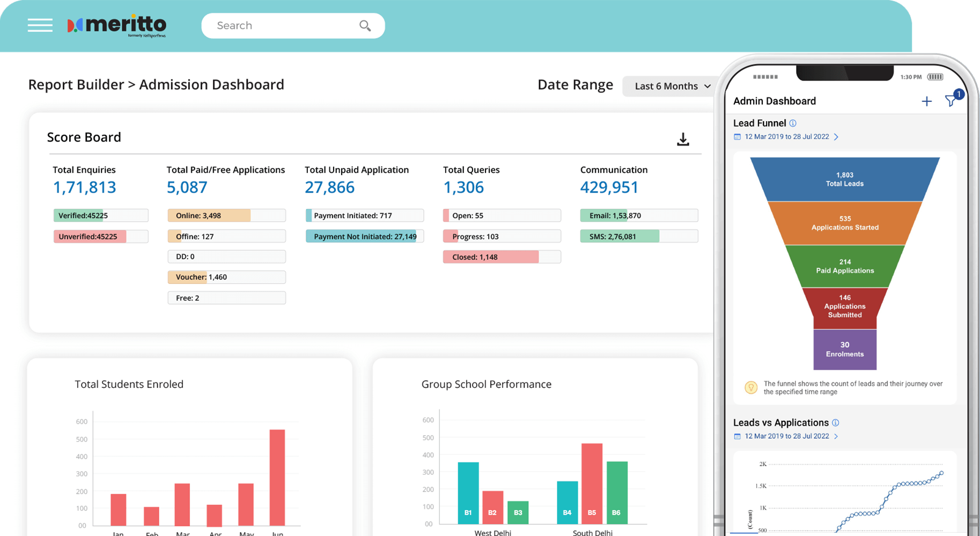Click the Leads vs Applications info icon
Viewport: 980px width, 536px height.
click(835, 423)
